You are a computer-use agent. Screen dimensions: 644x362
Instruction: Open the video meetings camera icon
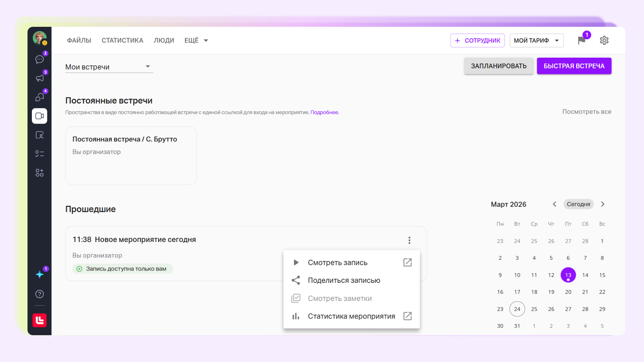(x=40, y=116)
